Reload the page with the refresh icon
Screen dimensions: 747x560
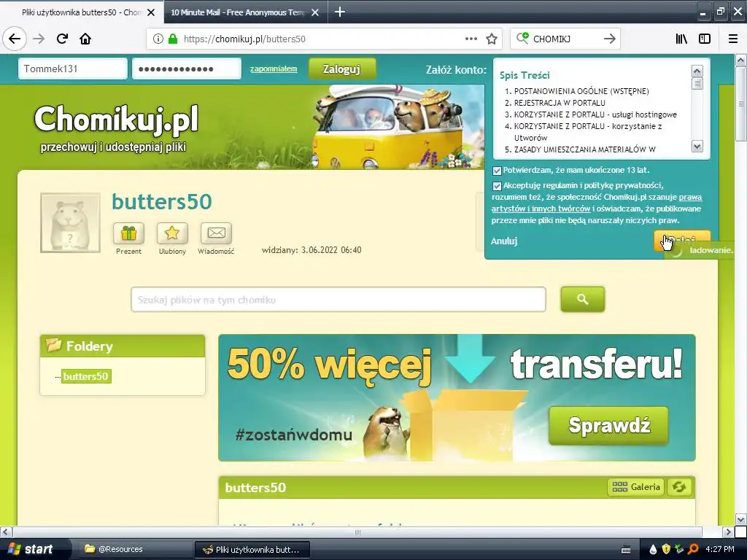coord(62,39)
